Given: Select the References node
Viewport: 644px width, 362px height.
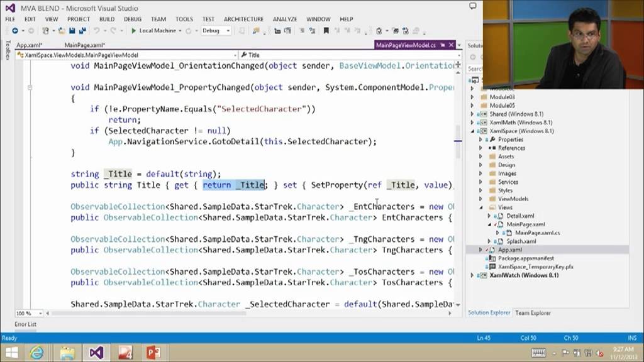Looking at the screenshot, I should 511,148.
